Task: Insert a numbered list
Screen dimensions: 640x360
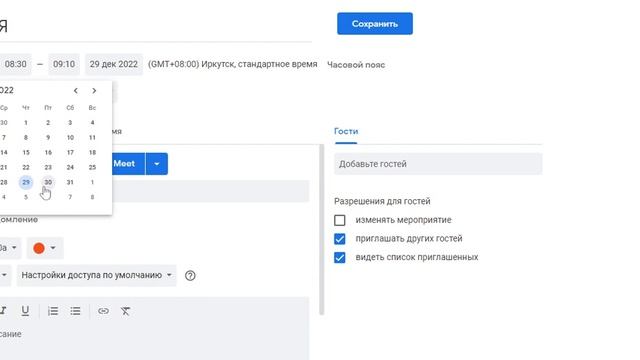Action: click(x=53, y=311)
